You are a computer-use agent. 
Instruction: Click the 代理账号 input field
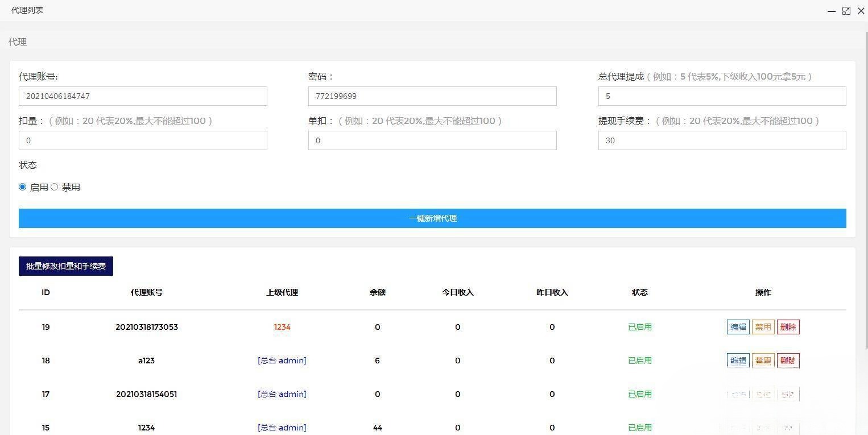click(142, 96)
